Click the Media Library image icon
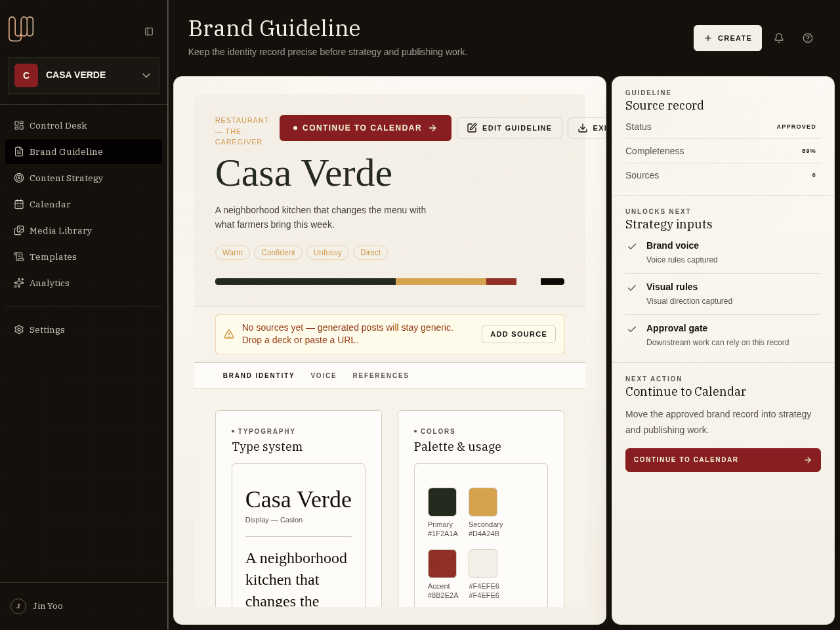The height and width of the screenshot is (630, 840). (19, 230)
